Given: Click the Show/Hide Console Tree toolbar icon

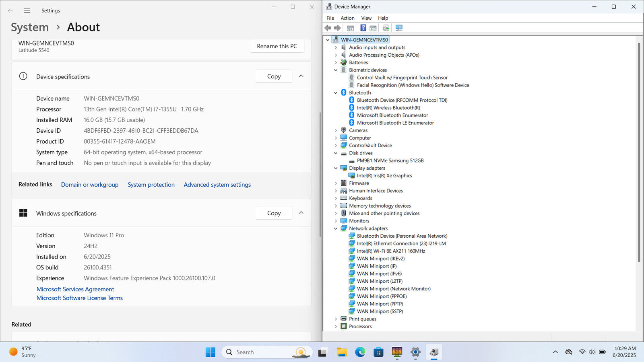Looking at the screenshot, I should click(350, 28).
